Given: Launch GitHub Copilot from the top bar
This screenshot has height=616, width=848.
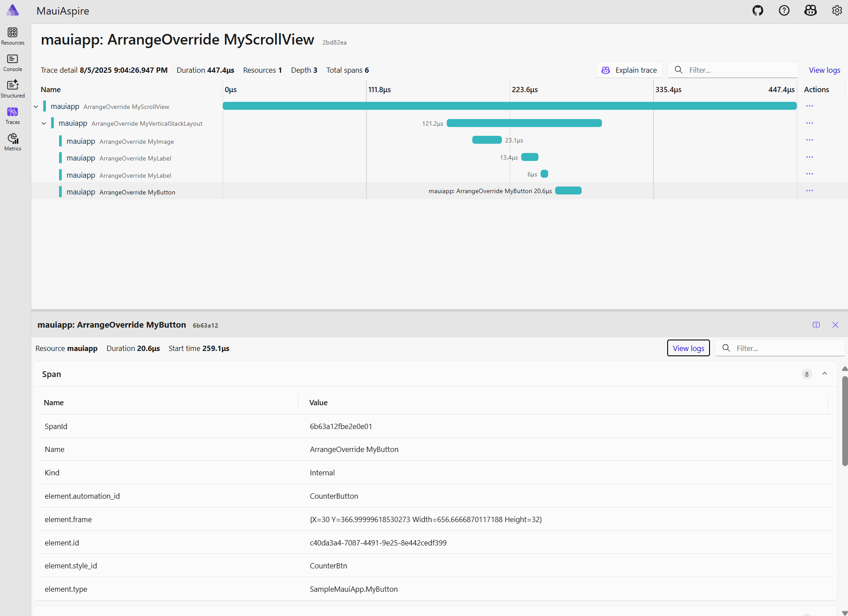Looking at the screenshot, I should click(811, 10).
